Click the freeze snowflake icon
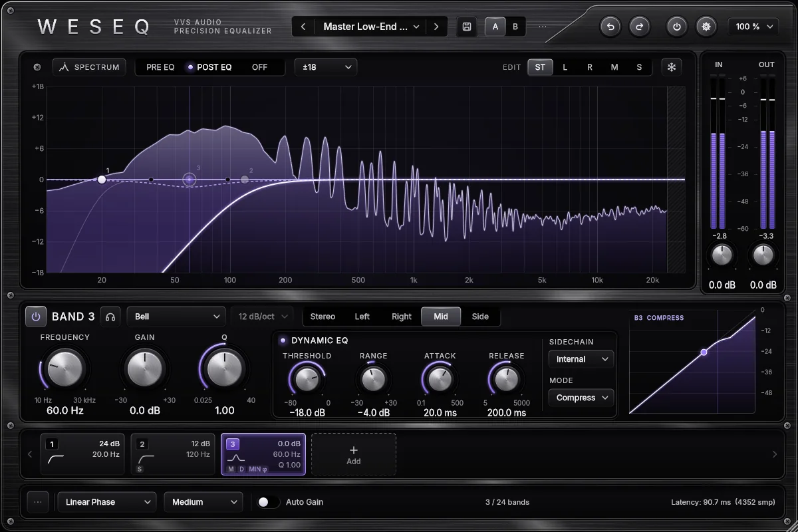798x532 pixels. click(672, 67)
